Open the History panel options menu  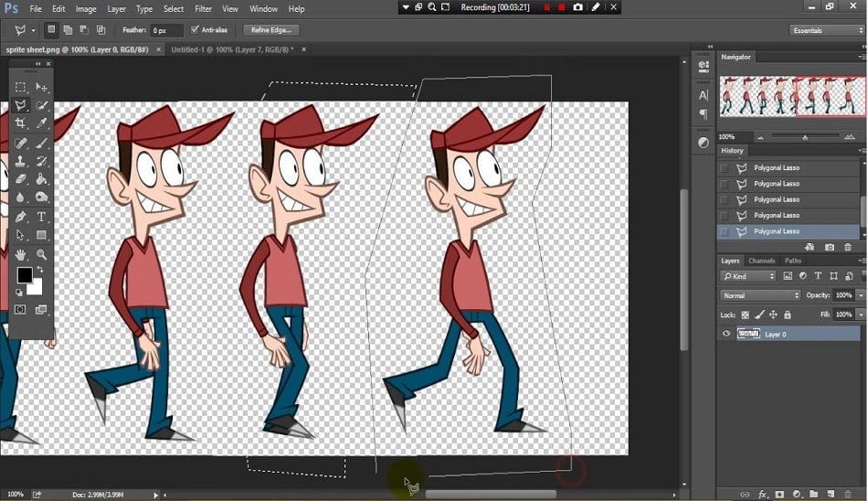click(x=862, y=150)
